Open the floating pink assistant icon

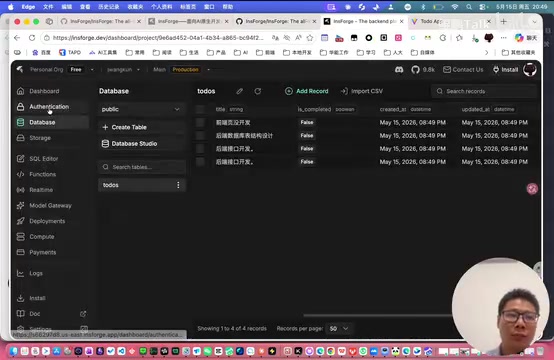pyautogui.click(x=532, y=189)
